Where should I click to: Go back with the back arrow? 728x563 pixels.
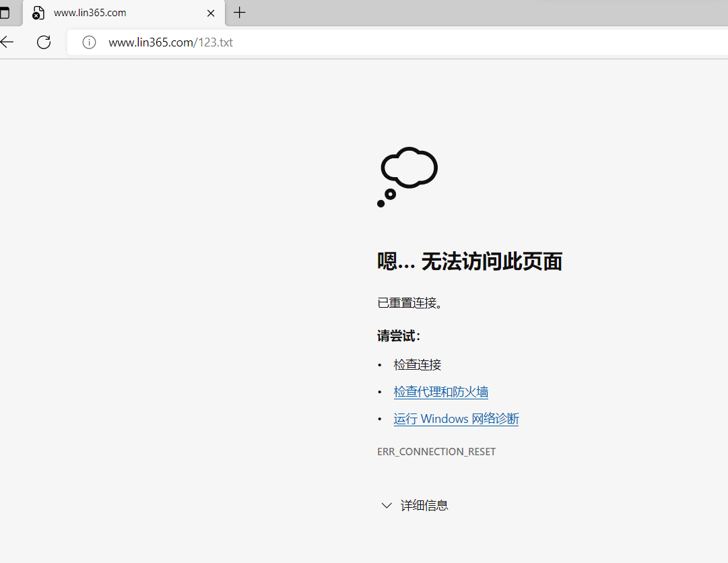(x=7, y=42)
